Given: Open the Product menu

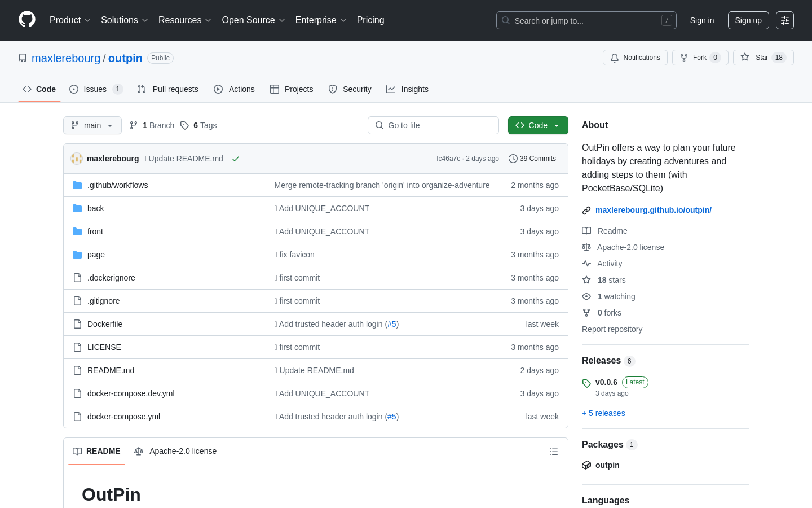Looking at the screenshot, I should 70,20.
